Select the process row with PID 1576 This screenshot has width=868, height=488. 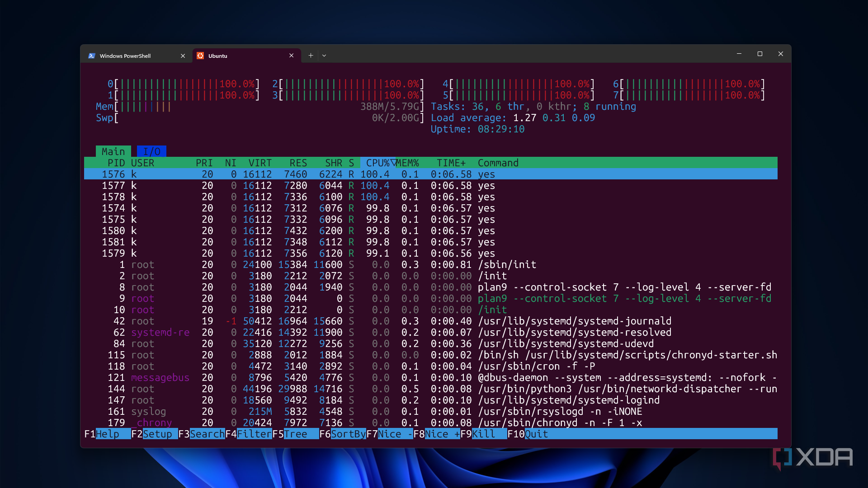point(430,174)
